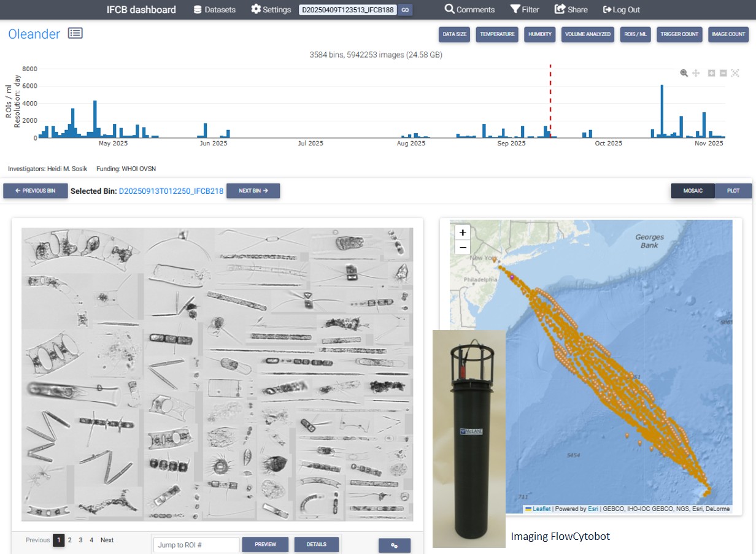Click the gears settings button below the mosaic
The image size is (756, 554).
point(395,545)
